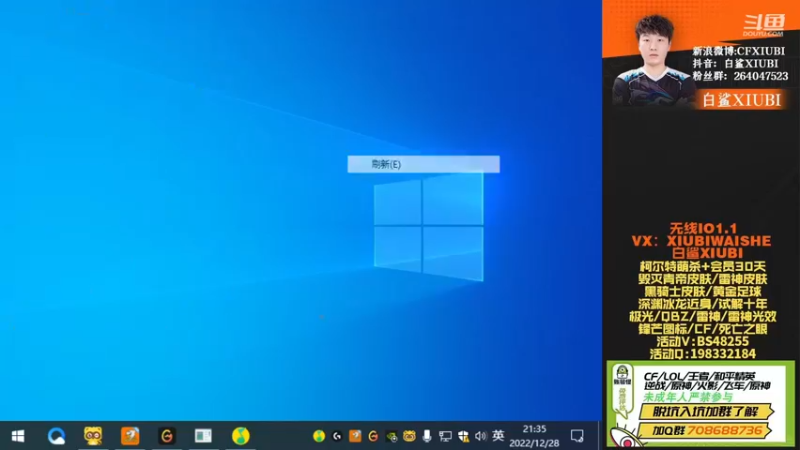Image resolution: width=800 pixels, height=450 pixels.
Task: Open the volume speaker control
Action: (481, 436)
